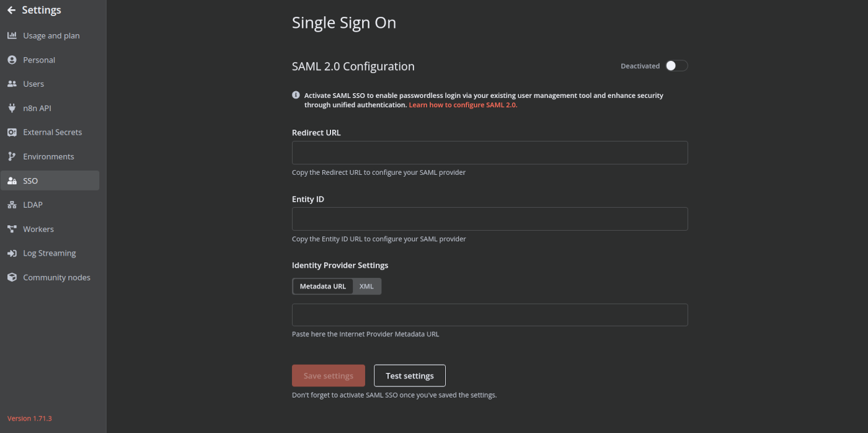Open the Users management panel
The width and height of the screenshot is (868, 433).
33,84
